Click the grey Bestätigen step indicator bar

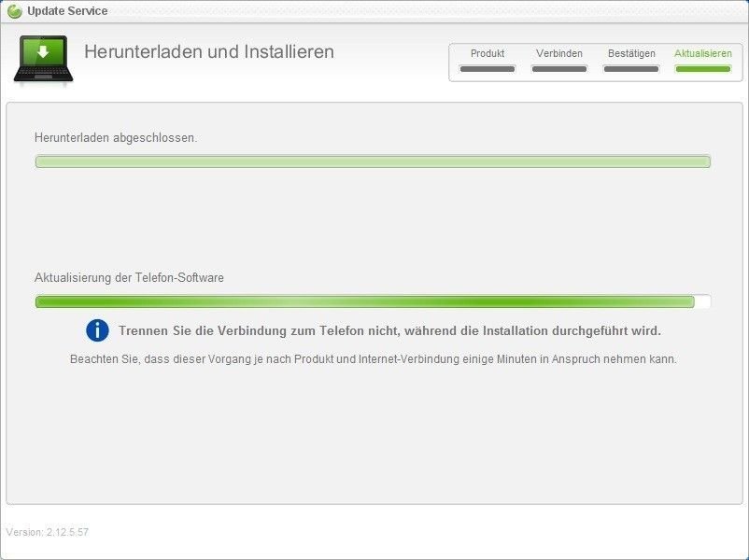point(631,69)
